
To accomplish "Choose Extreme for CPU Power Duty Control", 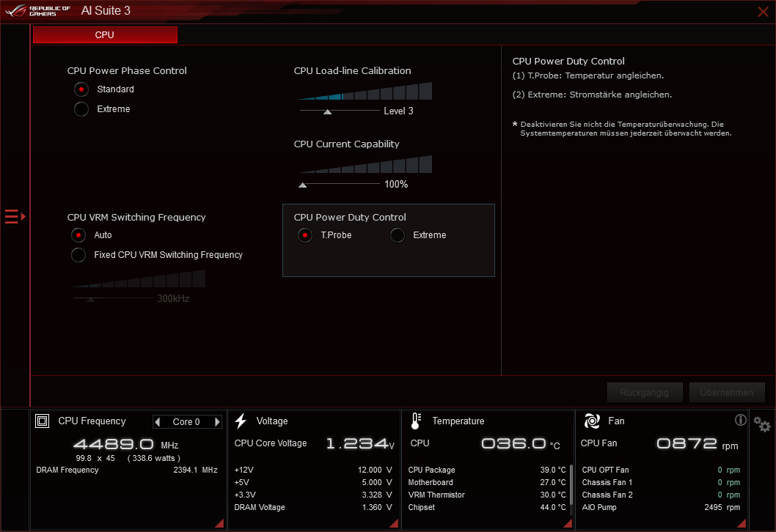I will (x=398, y=235).
